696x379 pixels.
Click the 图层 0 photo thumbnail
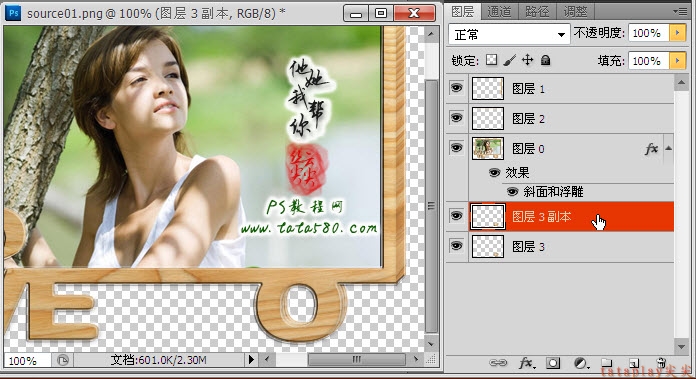click(x=487, y=148)
